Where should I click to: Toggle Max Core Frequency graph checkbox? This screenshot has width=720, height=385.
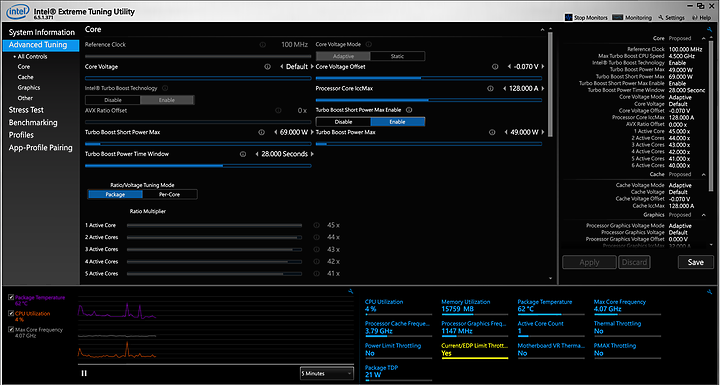[x=11, y=329]
